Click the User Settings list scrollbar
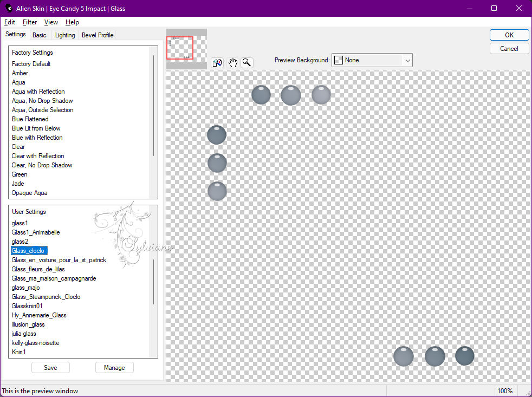 click(x=153, y=282)
